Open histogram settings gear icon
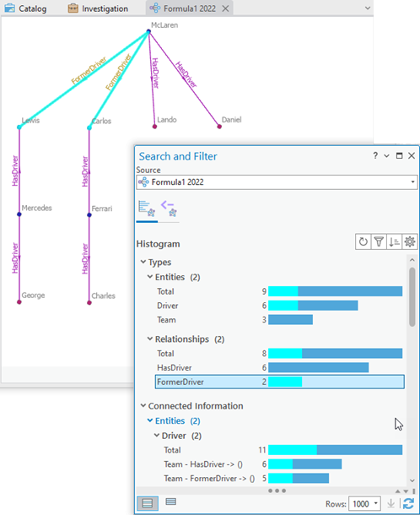 (x=410, y=242)
